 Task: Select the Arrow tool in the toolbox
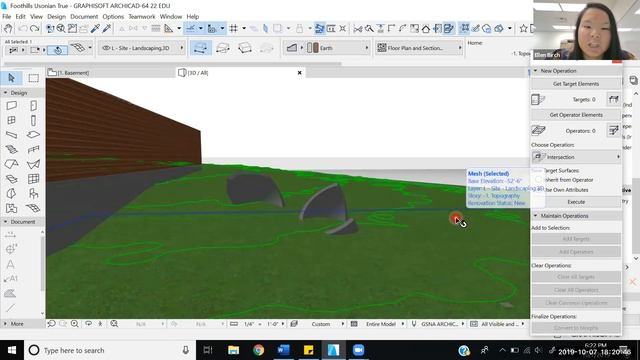[x=11, y=78]
